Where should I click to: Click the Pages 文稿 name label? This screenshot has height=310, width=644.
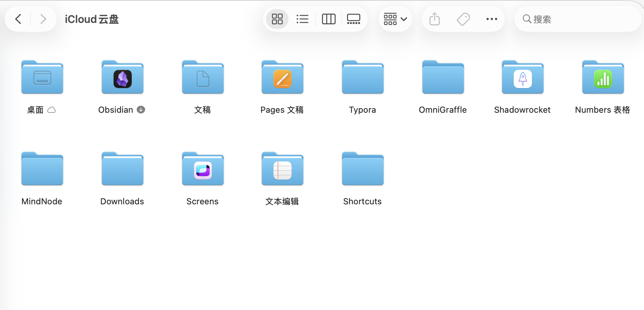tap(282, 110)
